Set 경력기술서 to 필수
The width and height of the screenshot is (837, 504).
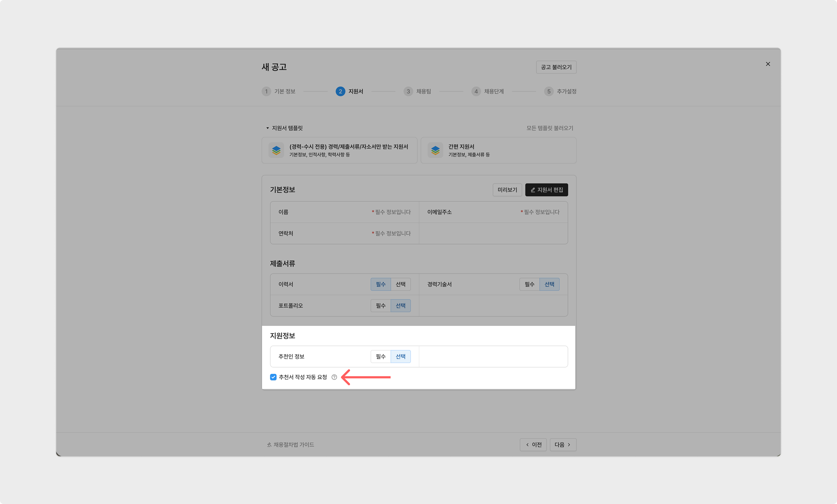[x=529, y=284]
